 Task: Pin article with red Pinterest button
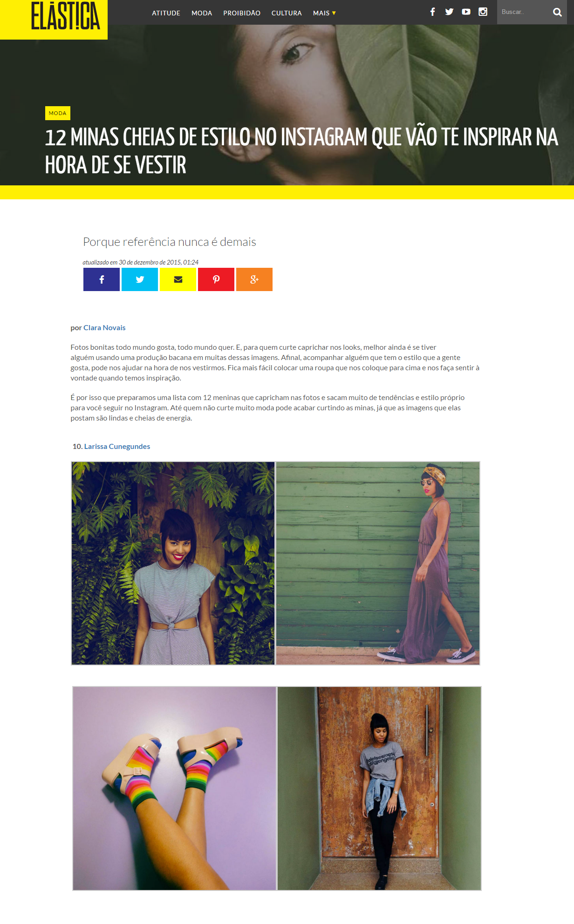216,279
